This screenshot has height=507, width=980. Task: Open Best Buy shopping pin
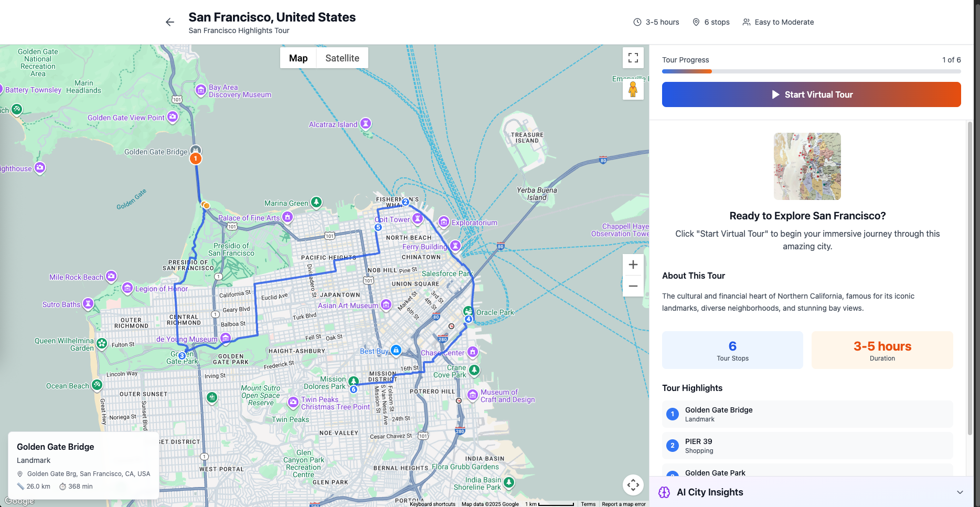point(396,350)
